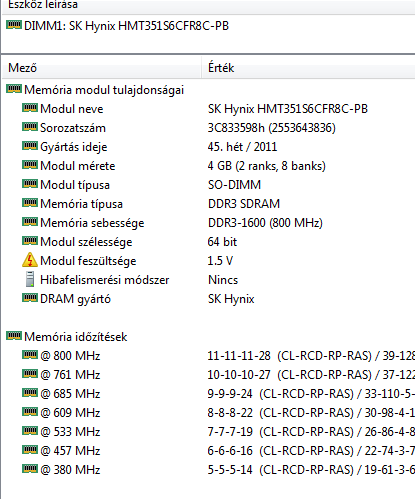Image resolution: width=415 pixels, height=499 pixels.
Task: Click the Mező column header
Action: pyautogui.click(x=101, y=68)
